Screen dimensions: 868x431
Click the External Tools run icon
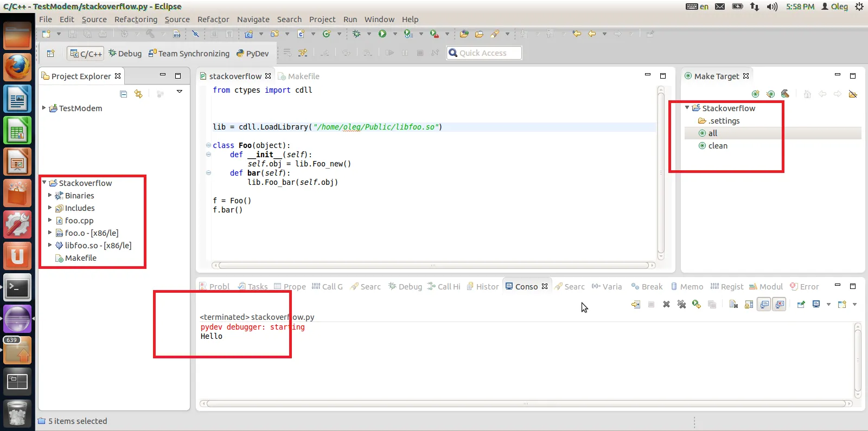pyautogui.click(x=435, y=34)
